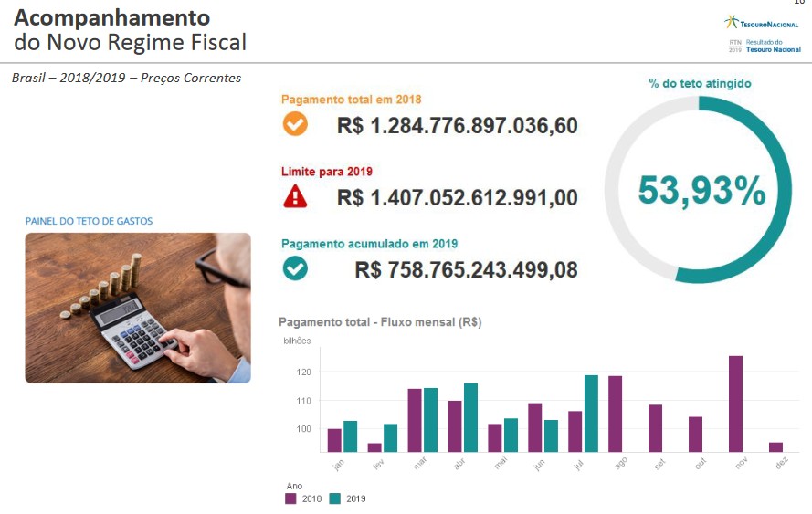Select the R$ 1.407.052.612.991,00 limit value
The image size is (812, 514).
click(x=457, y=196)
